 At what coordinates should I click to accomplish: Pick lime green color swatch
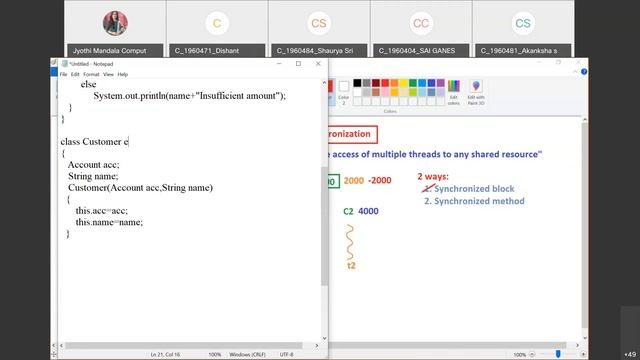point(413,92)
